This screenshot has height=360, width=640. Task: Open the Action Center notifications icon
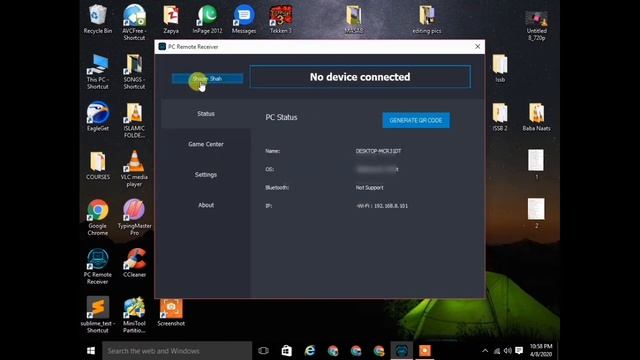coord(519,351)
